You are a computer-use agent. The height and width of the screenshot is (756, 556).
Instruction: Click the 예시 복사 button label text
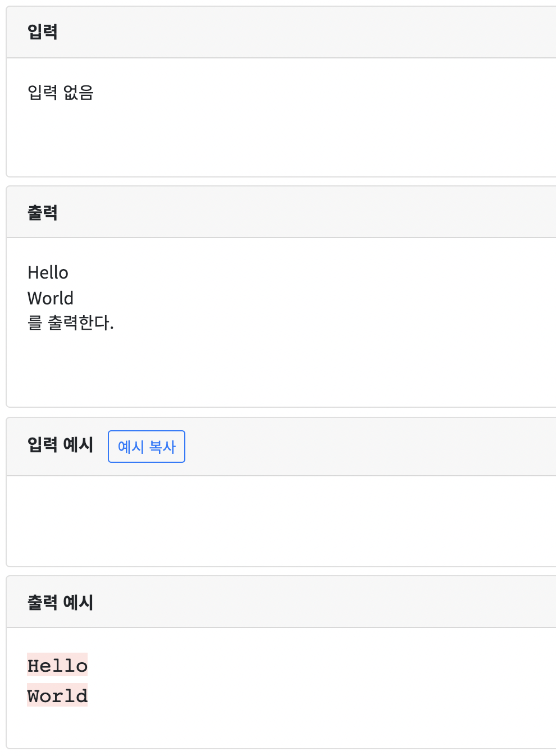(x=146, y=447)
